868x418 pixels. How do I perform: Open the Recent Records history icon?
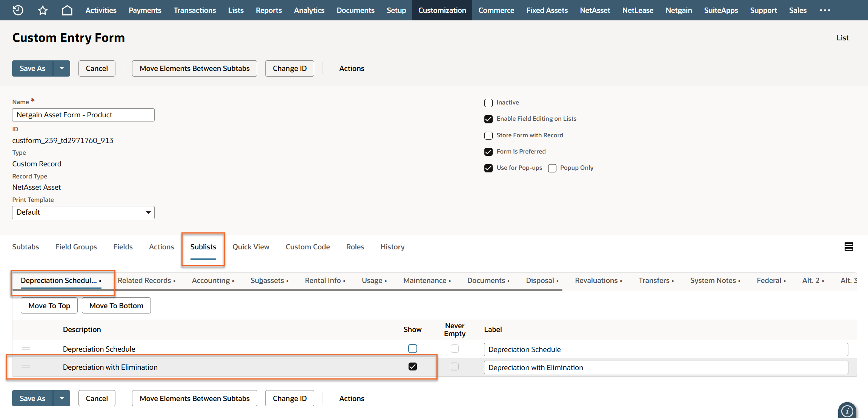pos(18,10)
